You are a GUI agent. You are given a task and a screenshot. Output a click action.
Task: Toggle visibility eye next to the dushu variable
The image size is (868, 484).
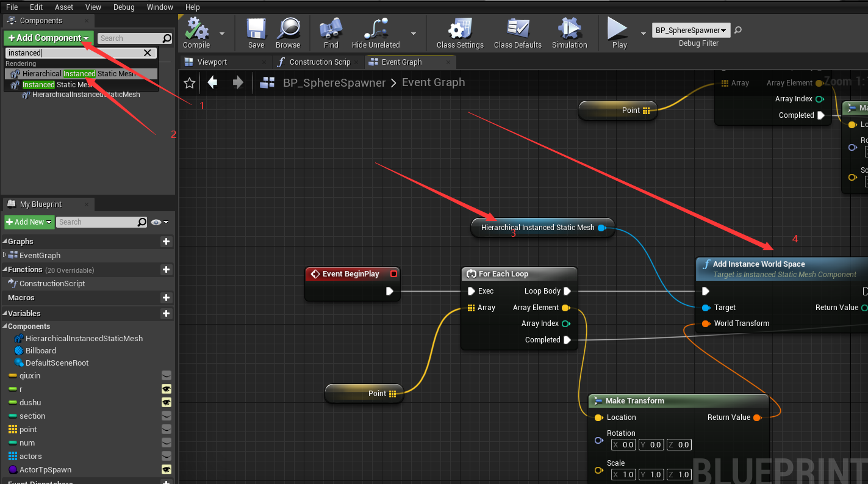[x=167, y=402]
